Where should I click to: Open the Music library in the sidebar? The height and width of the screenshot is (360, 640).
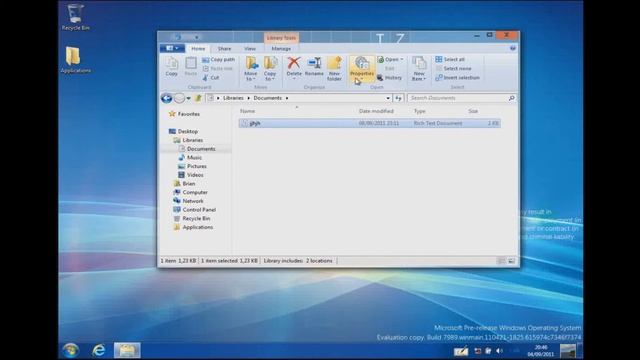190,158
